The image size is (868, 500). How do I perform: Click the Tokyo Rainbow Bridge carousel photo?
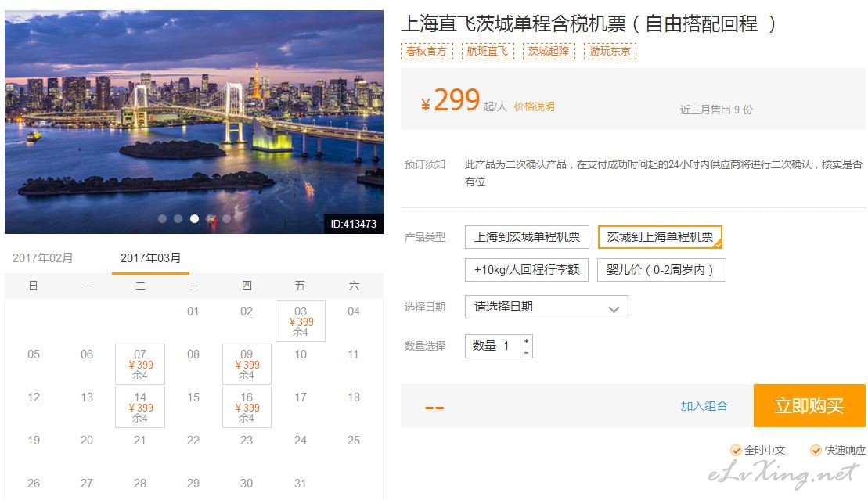click(194, 122)
